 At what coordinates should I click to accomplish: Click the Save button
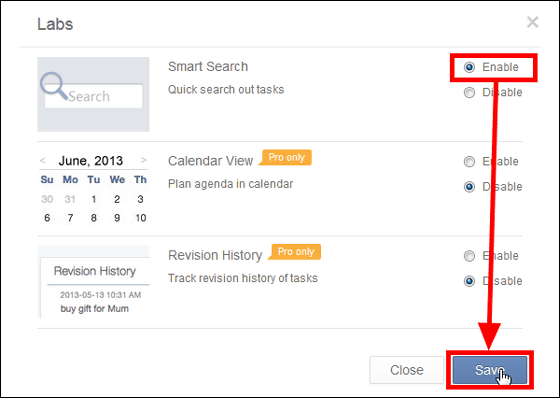coord(490,370)
